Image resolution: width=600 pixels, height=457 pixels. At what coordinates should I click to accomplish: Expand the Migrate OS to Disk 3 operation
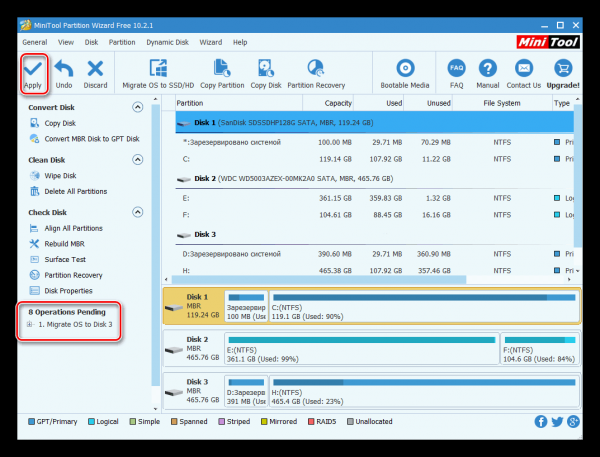click(29, 324)
